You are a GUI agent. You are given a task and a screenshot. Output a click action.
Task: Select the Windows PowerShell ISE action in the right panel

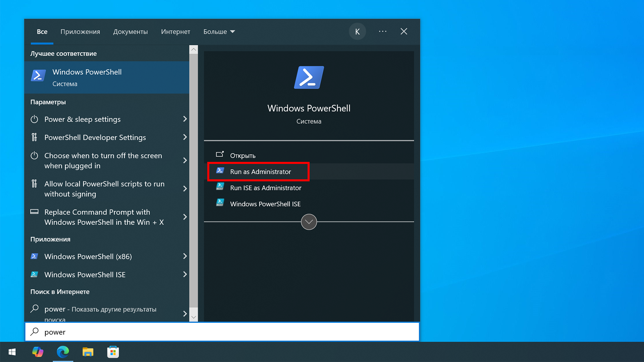(265, 204)
